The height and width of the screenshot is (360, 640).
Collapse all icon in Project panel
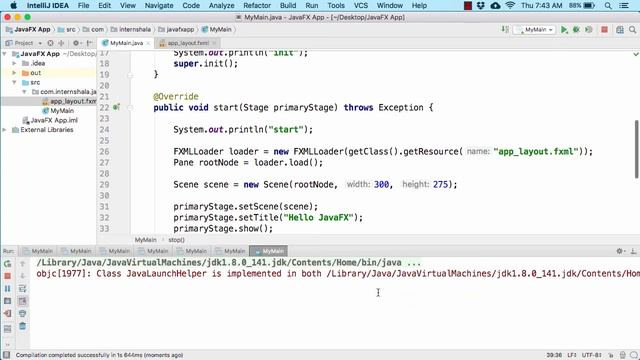tap(61, 43)
